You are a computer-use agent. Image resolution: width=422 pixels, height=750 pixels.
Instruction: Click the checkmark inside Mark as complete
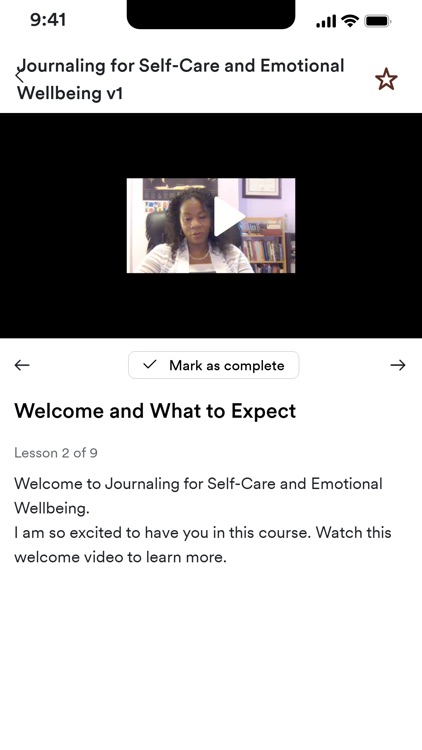150,365
